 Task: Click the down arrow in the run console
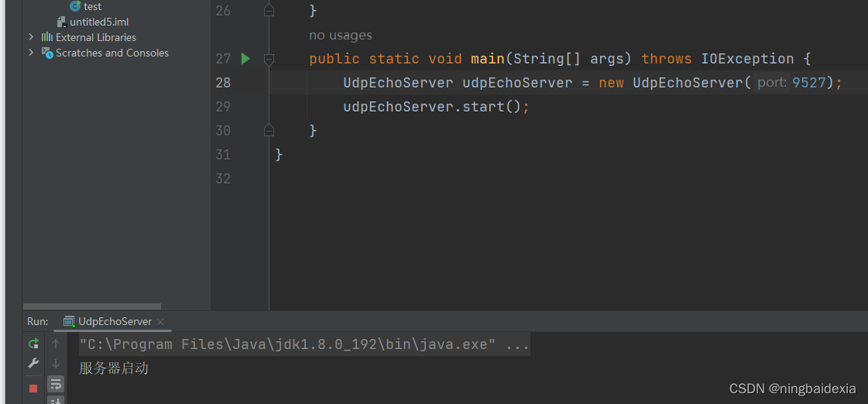coord(55,364)
